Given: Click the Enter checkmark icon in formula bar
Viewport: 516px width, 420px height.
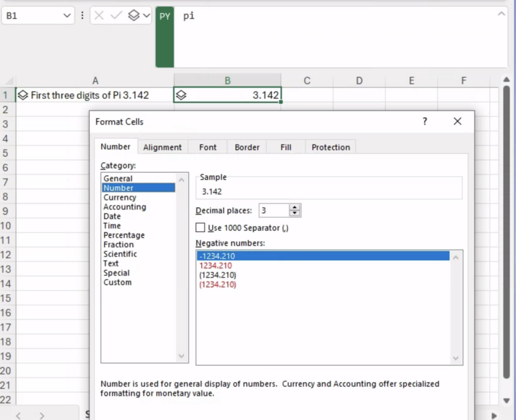Looking at the screenshot, I should pyautogui.click(x=116, y=16).
